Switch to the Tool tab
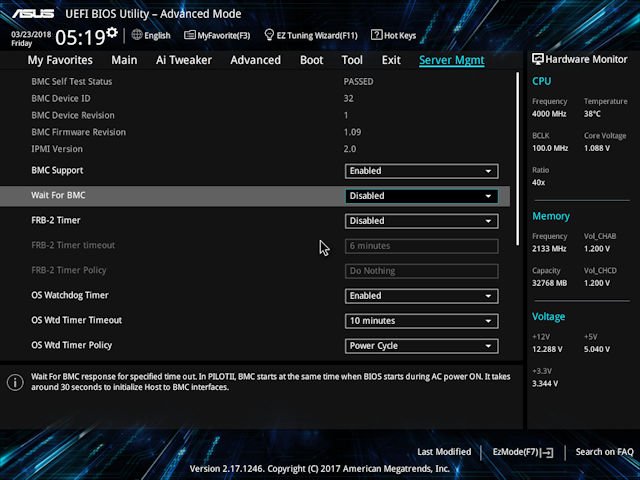 coord(352,60)
